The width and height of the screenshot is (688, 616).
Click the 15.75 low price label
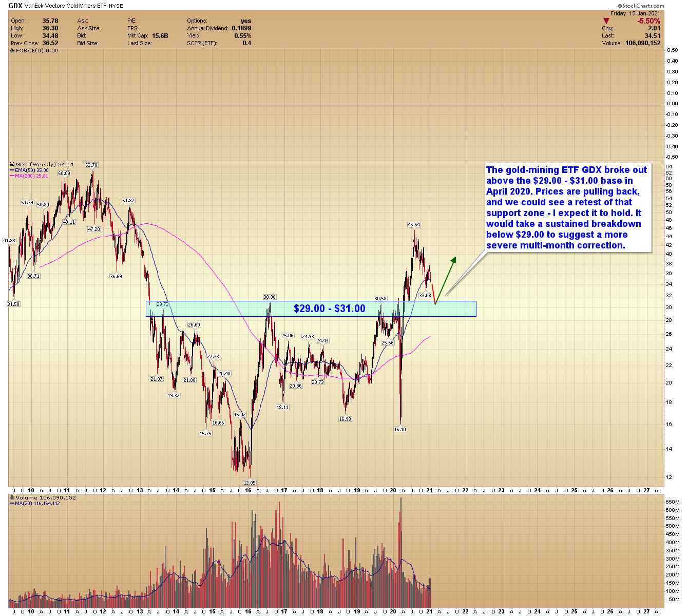205,433
